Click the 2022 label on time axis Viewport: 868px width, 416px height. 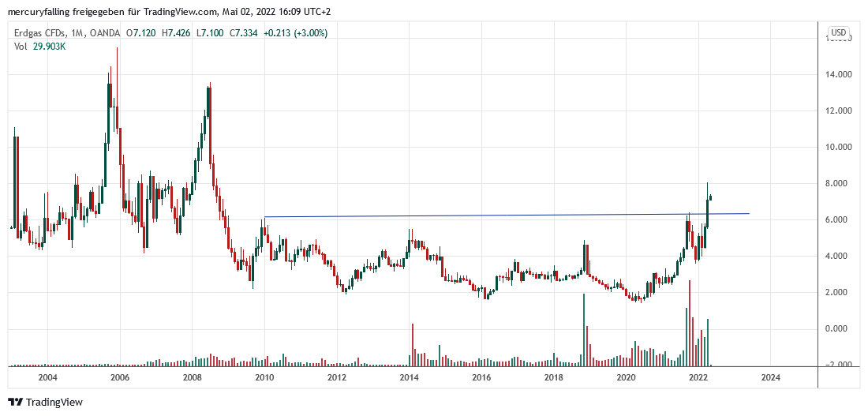click(698, 378)
